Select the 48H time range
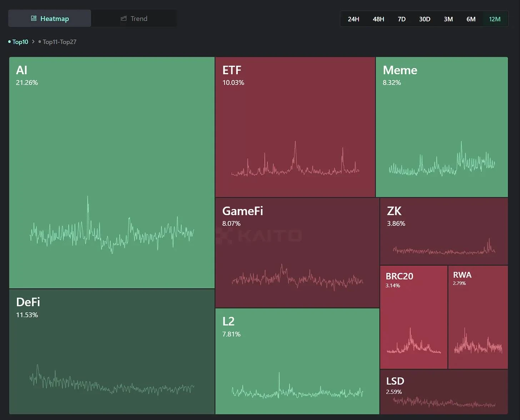The image size is (520, 420). coord(378,19)
